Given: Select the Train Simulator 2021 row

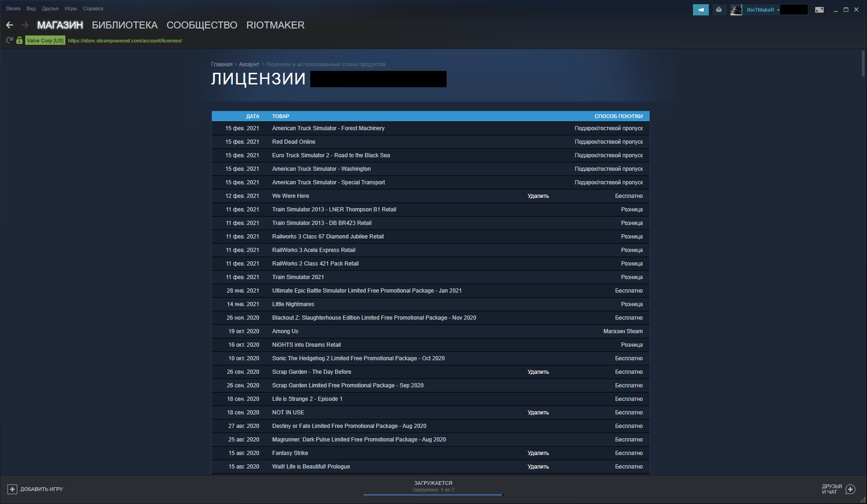Looking at the screenshot, I should [431, 277].
